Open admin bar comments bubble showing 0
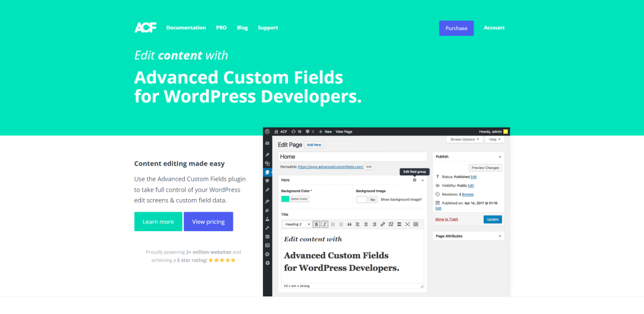The image size is (644, 314). pos(308,132)
